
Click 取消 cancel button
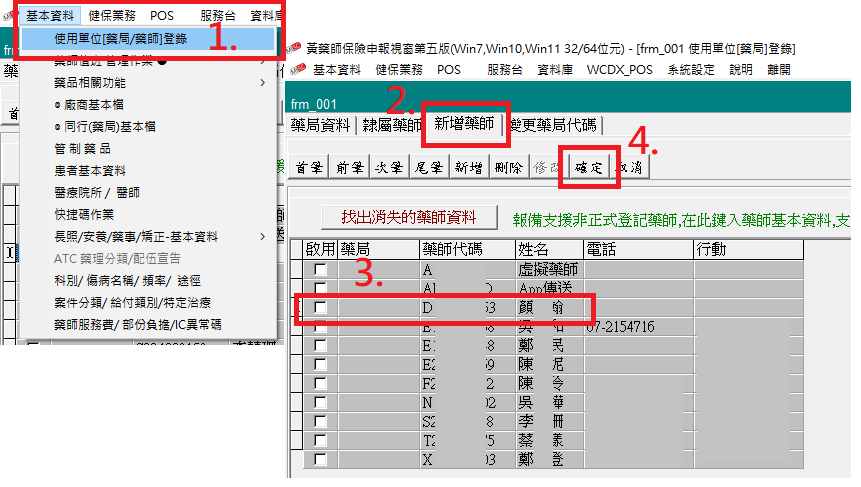coord(629,167)
